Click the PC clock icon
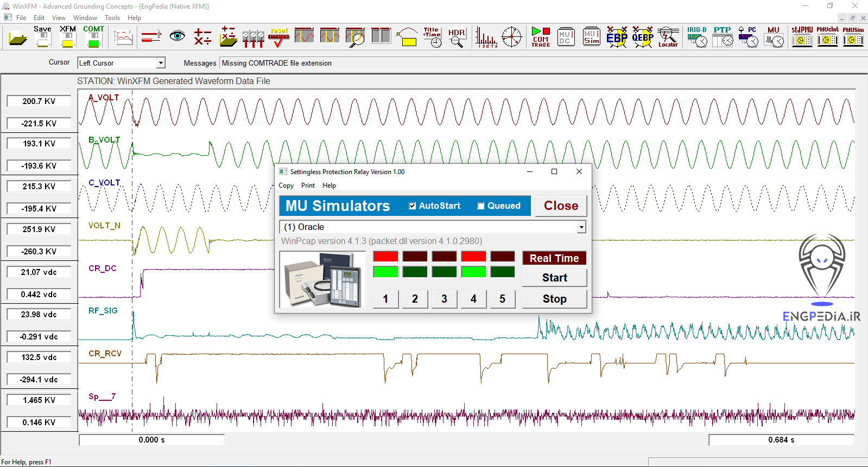Viewport: 868px width, 467px height. (x=748, y=37)
